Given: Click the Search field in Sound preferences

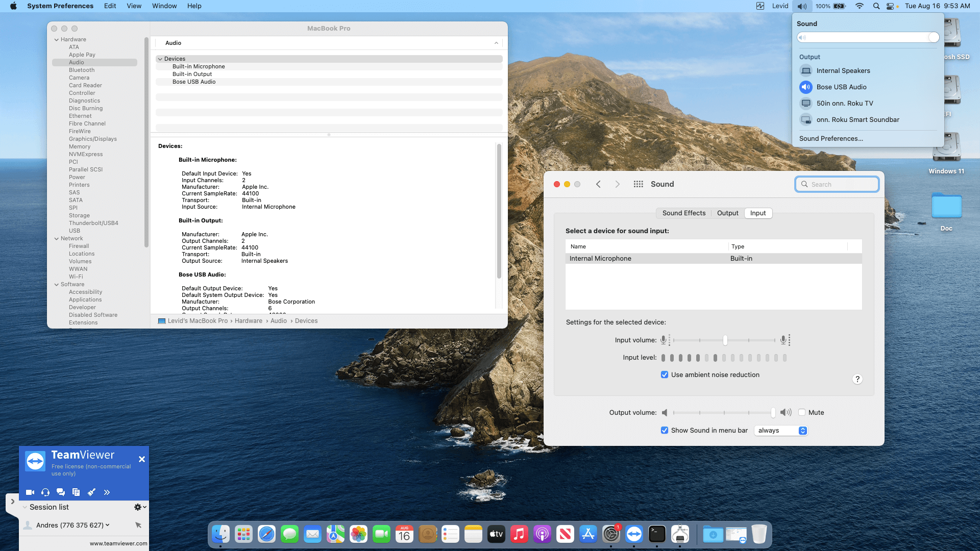Looking at the screenshot, I should click(837, 184).
